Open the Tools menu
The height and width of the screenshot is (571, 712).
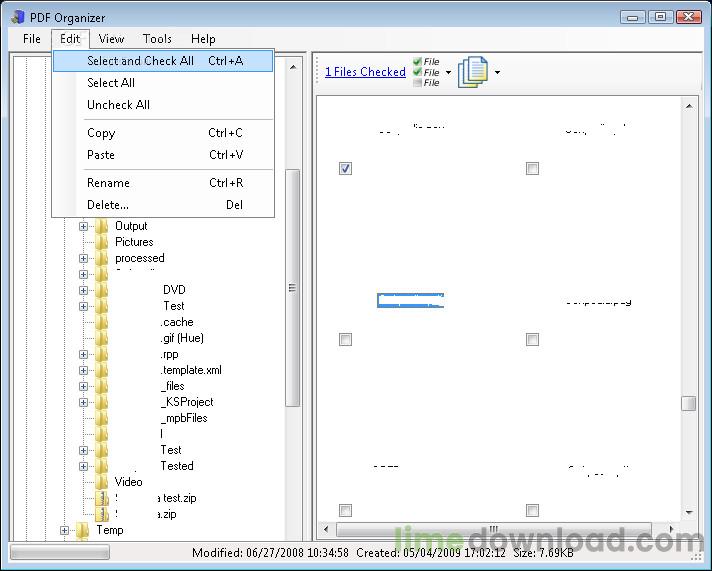157,39
